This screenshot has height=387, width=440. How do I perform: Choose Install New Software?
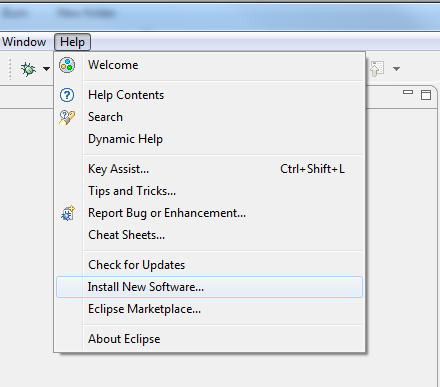[209, 287]
